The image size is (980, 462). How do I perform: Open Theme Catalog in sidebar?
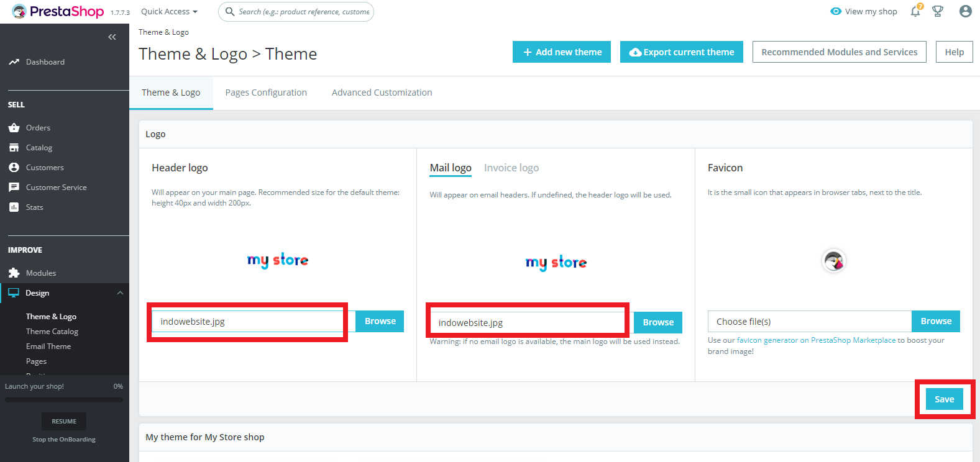pos(52,332)
